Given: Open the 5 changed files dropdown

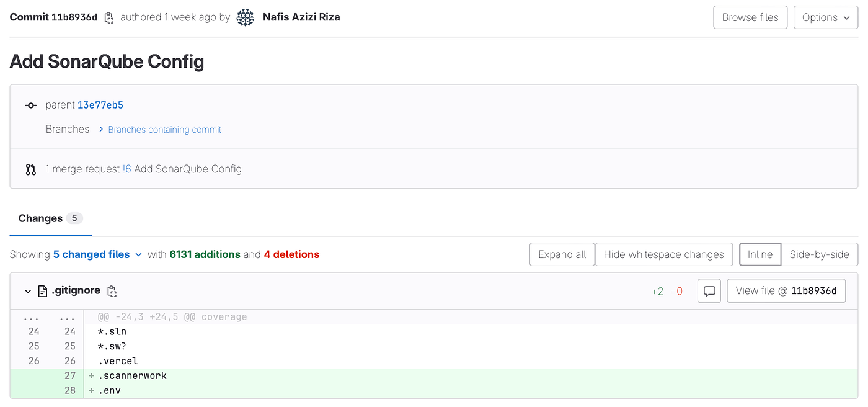Looking at the screenshot, I should tap(98, 254).
